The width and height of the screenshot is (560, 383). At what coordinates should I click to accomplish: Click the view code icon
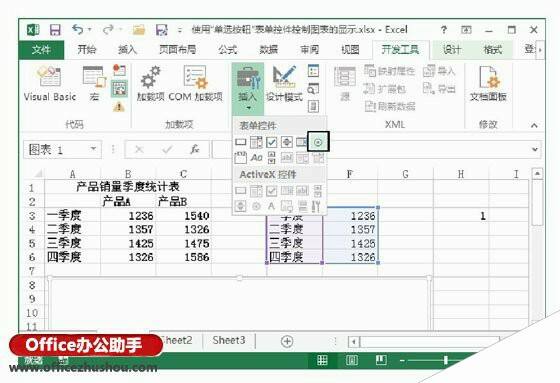(313, 89)
